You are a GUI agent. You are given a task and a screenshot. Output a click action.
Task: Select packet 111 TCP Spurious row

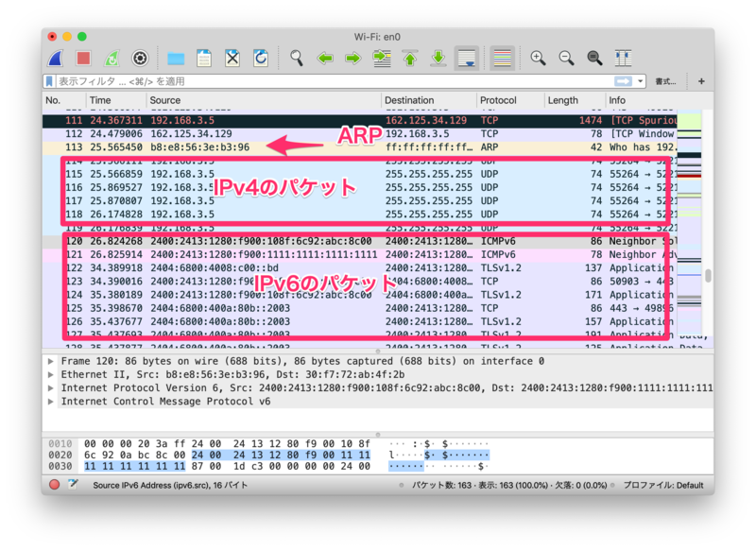[x=360, y=121]
